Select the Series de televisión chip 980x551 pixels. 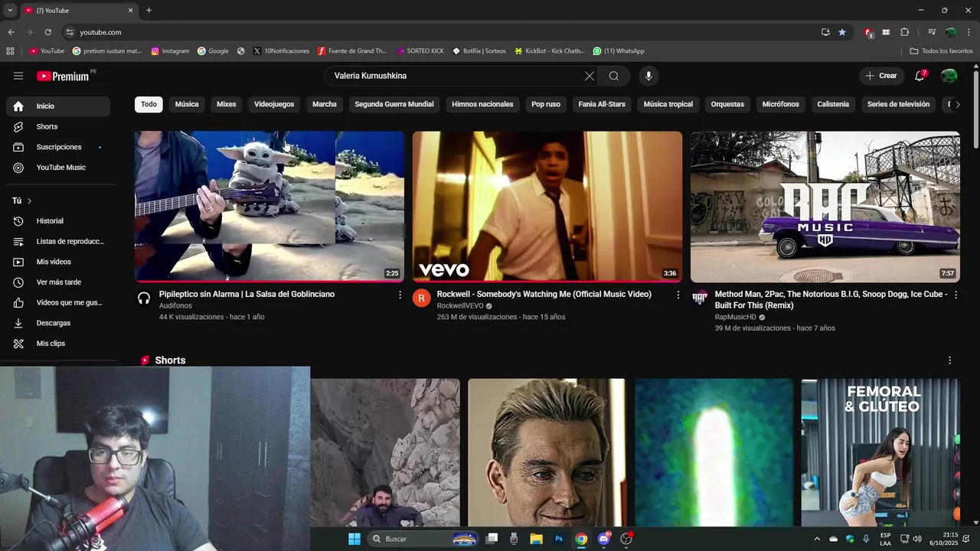coord(898,104)
